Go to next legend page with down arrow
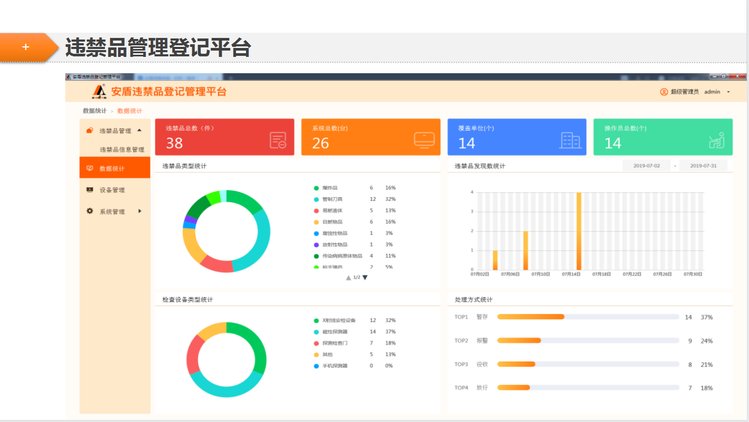The height and width of the screenshot is (422, 749). coord(365,277)
